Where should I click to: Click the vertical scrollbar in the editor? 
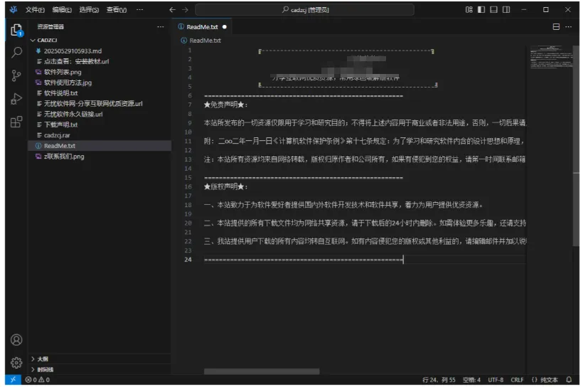pos(576,147)
